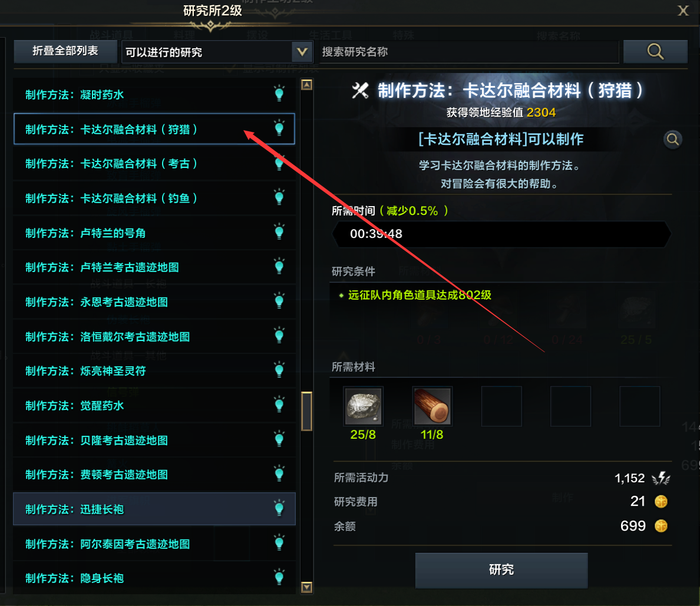This screenshot has height=606, width=700.
Task: Click lightbulb icon beside 凝时药水
Action: tap(279, 93)
